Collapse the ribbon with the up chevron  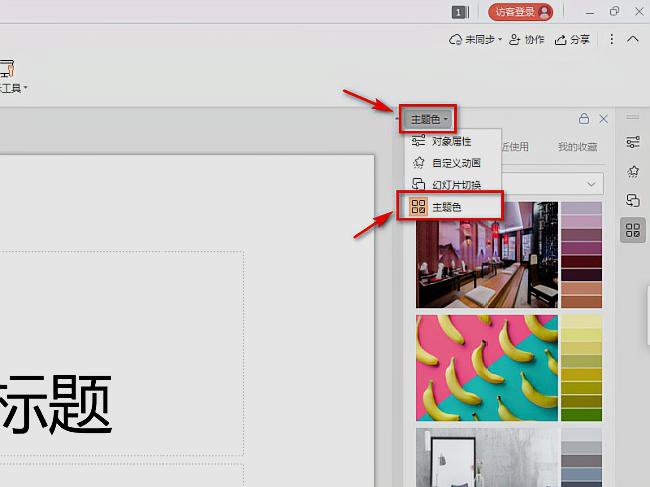tap(633, 39)
